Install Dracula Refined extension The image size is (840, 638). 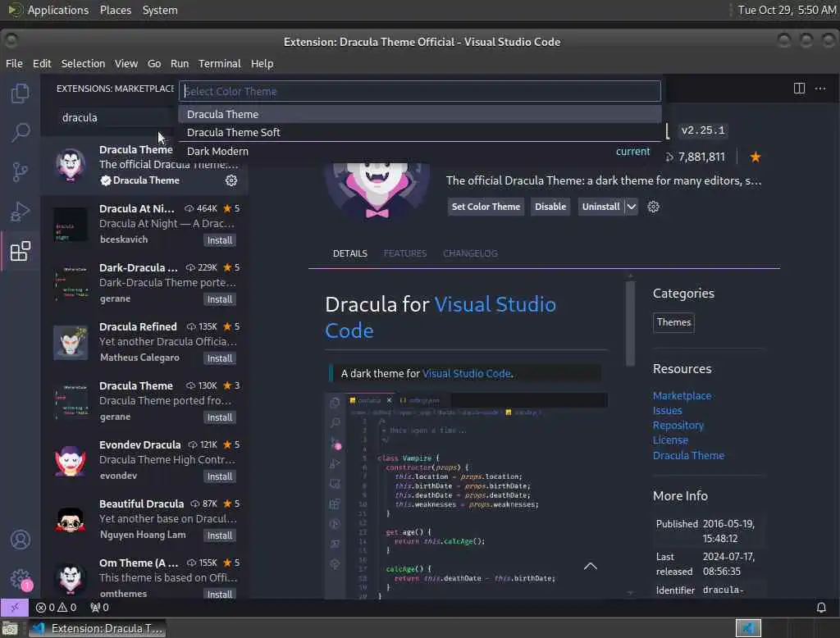coord(220,358)
